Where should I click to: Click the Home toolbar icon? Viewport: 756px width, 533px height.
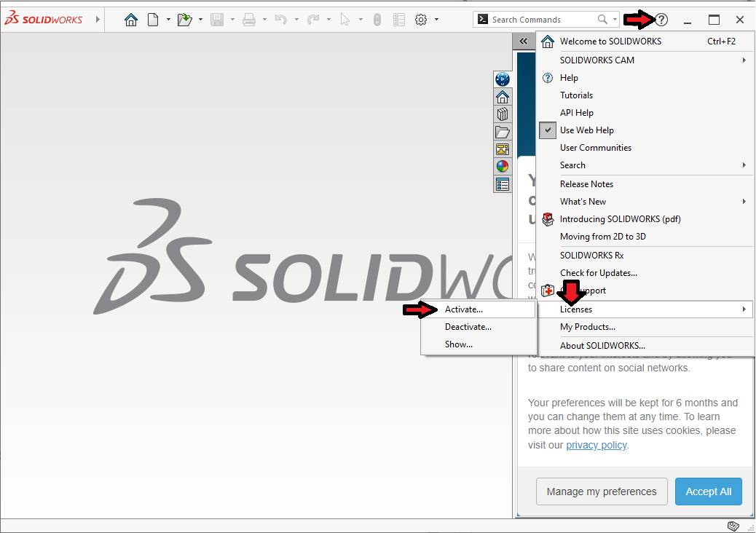click(130, 20)
